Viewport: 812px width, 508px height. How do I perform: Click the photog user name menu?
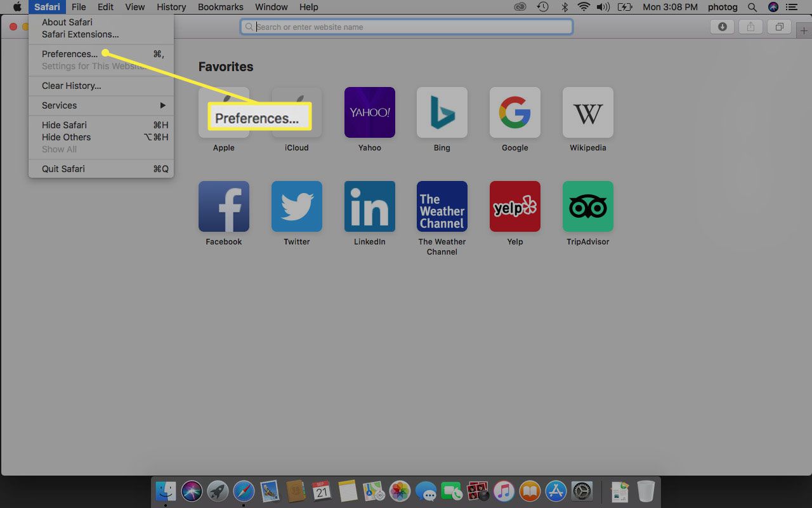pyautogui.click(x=723, y=7)
